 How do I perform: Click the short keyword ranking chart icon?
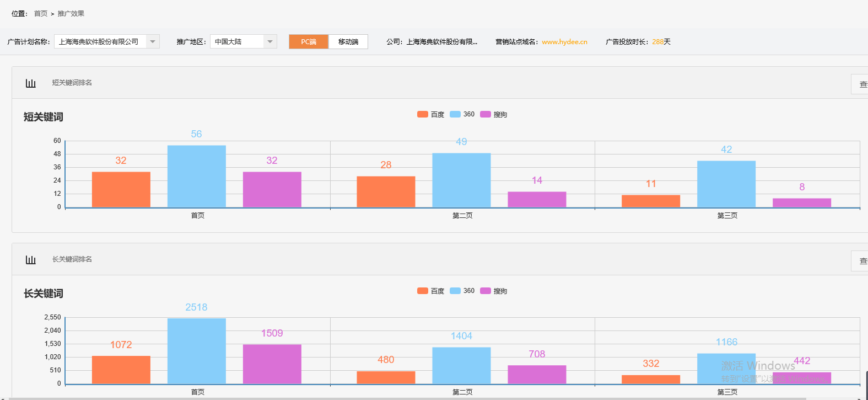[x=31, y=83]
